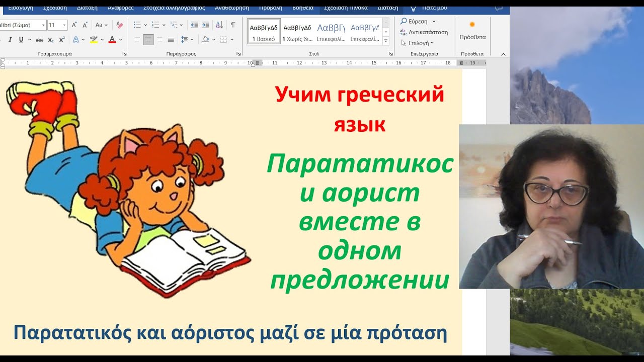Expand the highlight color arrow
The width and height of the screenshot is (644, 362).
pyautogui.click(x=102, y=39)
